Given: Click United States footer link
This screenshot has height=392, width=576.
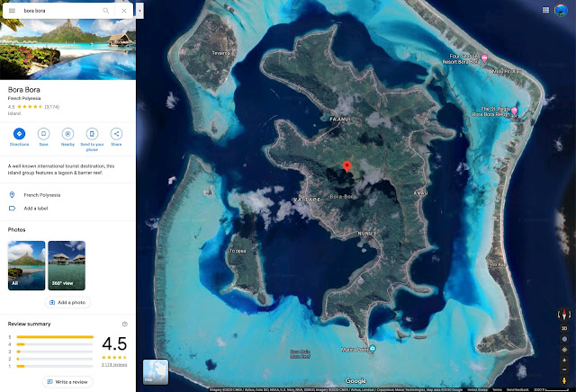Looking at the screenshot, I should [477, 390].
